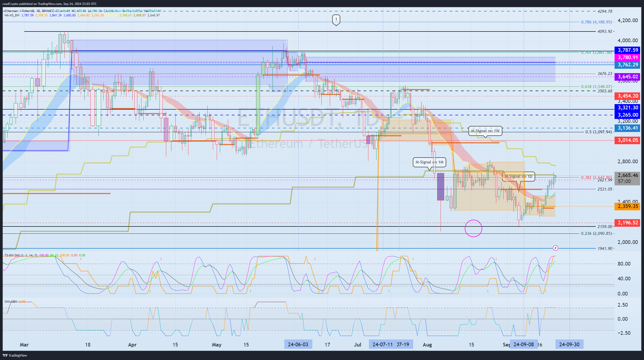
Task: Click the horizontal line label 2531.05
Action: (x=605, y=189)
